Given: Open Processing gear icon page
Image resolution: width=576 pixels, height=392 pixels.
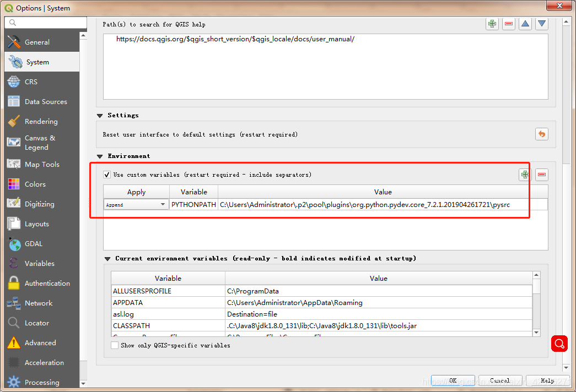Looking at the screenshot, I should click(14, 382).
